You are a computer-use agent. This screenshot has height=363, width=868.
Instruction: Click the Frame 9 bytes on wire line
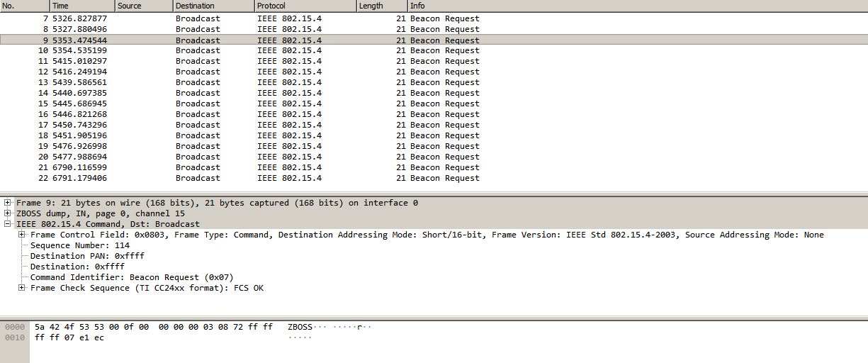tap(217, 203)
